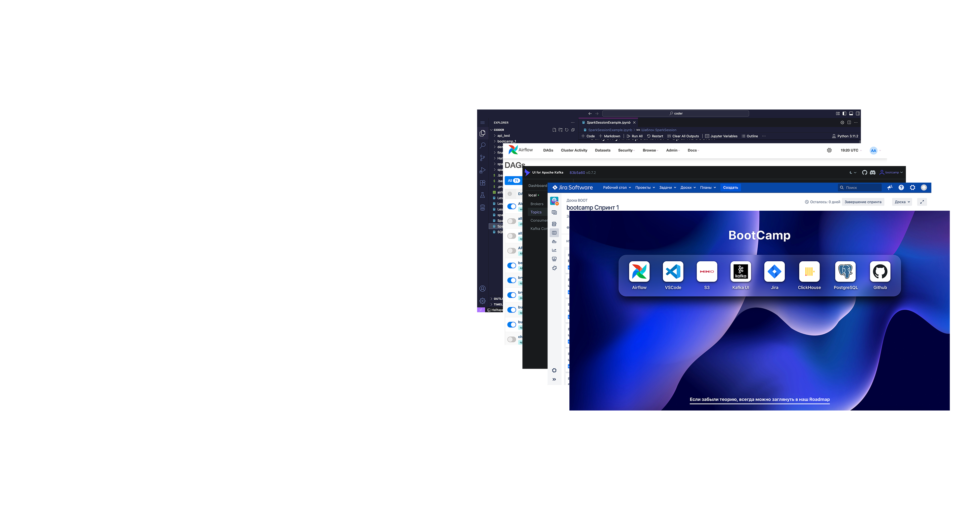The image size is (980, 518).
Task: Select 'Topics' in Kafka UI sidebar
Action: [536, 212]
